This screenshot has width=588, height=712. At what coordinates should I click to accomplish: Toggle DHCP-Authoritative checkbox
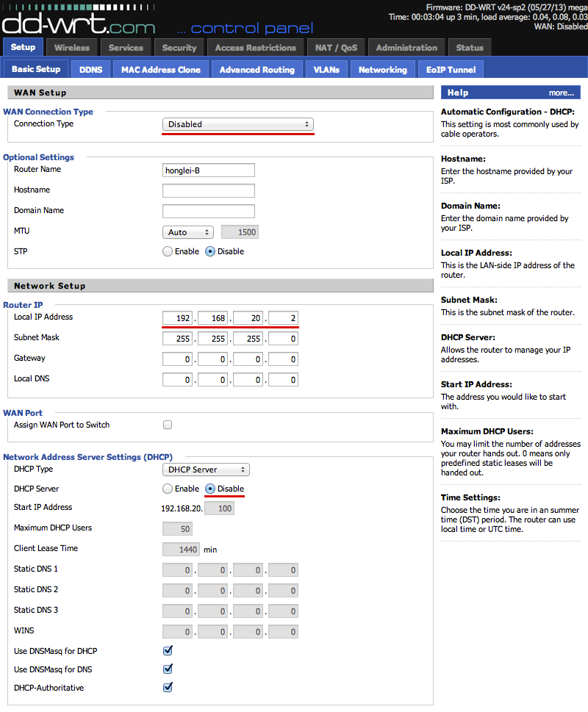pyautogui.click(x=168, y=687)
